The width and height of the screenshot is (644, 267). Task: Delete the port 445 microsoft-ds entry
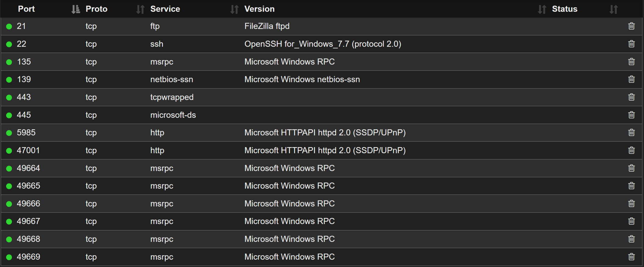coord(631,115)
